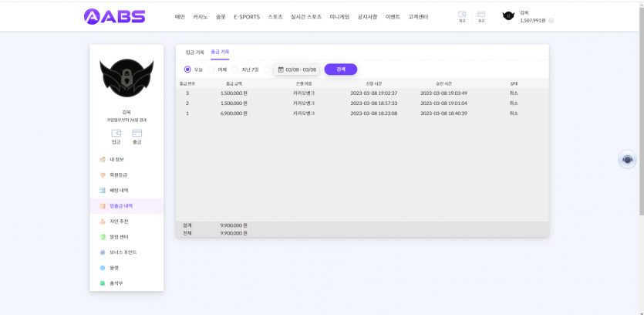The height and width of the screenshot is (315, 644).
Task: Click the sidebar 입금 wallet icon
Action: point(116,134)
